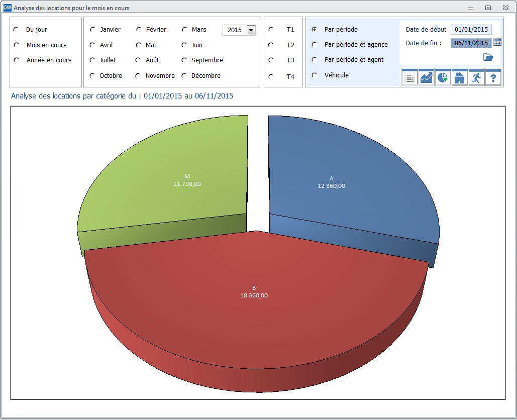The height and width of the screenshot is (420, 517).
Task: Select the Mai radio button
Action: pyautogui.click(x=139, y=45)
